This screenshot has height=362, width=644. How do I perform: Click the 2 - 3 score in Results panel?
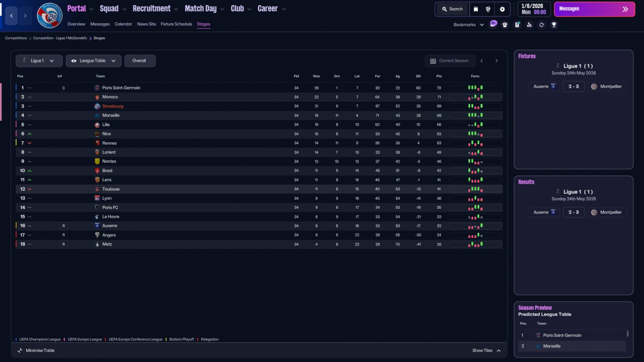coord(574,212)
